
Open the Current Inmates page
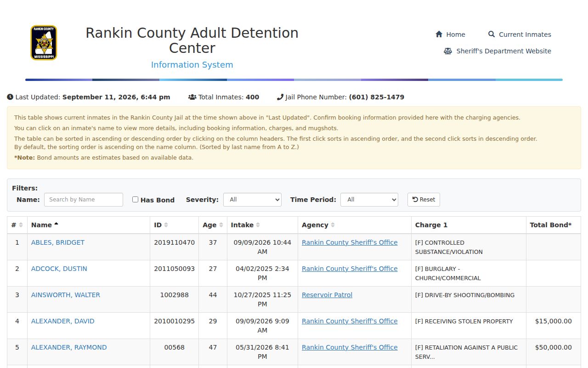tap(520, 34)
